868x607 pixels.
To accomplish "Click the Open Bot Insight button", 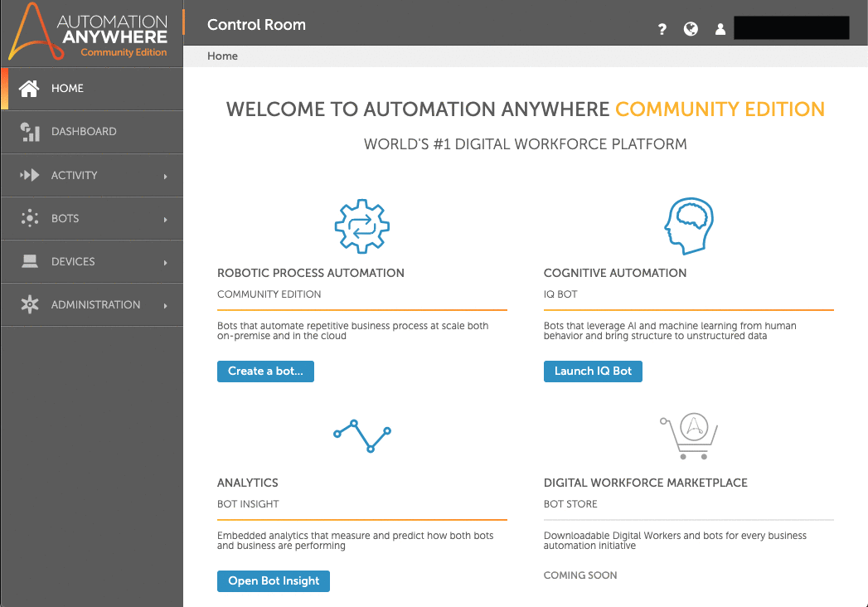I will point(274,581).
